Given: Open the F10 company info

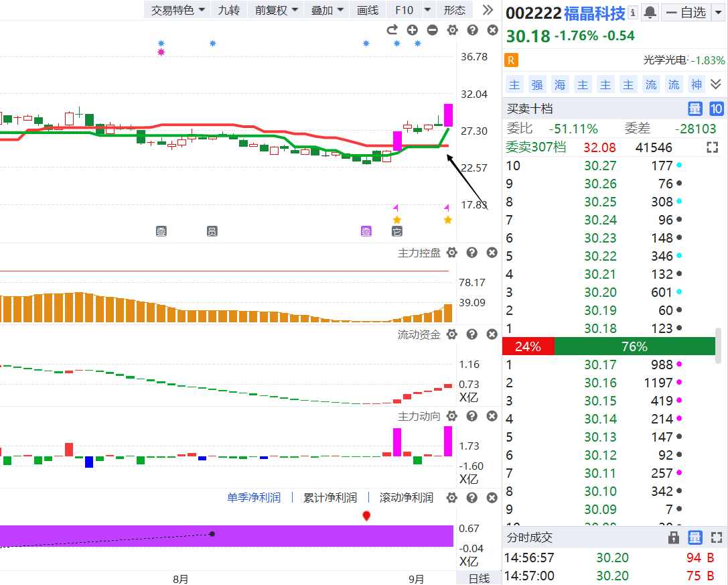Looking at the screenshot, I should (x=404, y=10).
